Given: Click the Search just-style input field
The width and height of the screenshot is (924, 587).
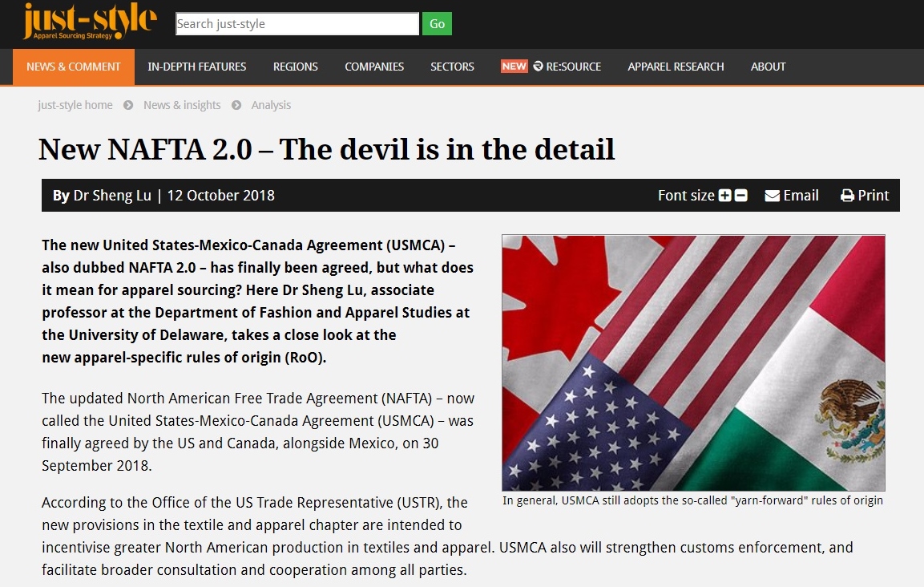Looking at the screenshot, I should click(297, 24).
